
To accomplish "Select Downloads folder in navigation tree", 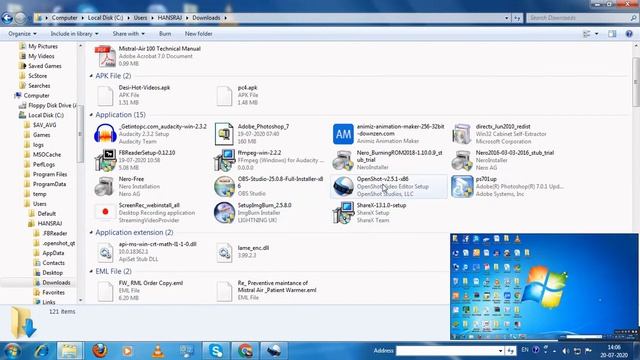I will click(x=56, y=282).
